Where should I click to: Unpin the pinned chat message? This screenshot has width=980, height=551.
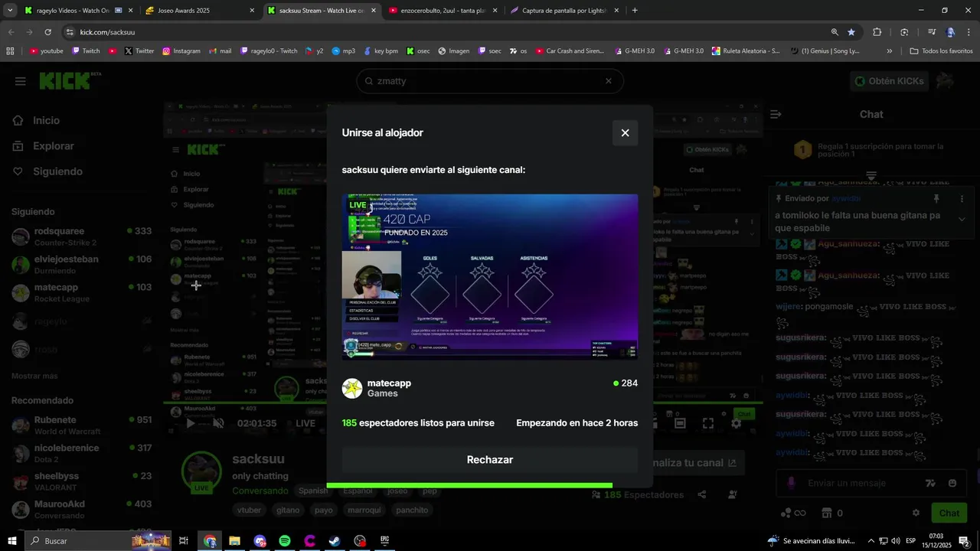coord(936,198)
